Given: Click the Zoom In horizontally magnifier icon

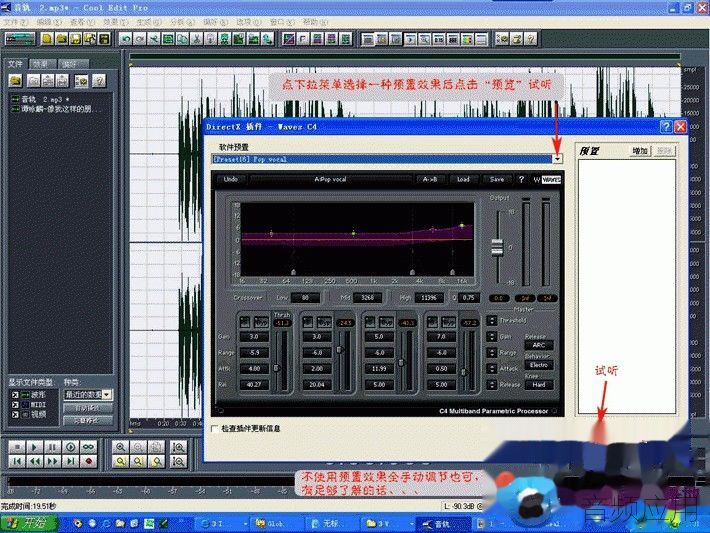Looking at the screenshot, I should [x=120, y=447].
